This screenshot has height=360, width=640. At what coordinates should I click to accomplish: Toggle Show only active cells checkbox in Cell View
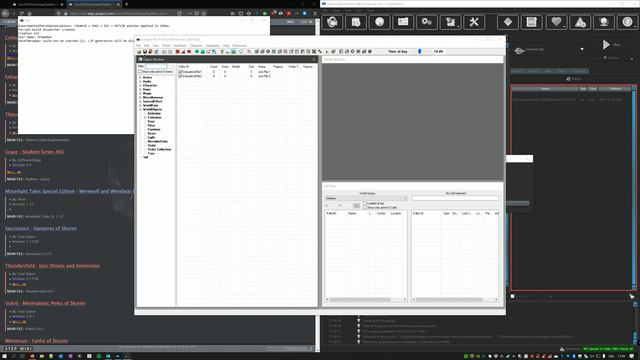[365, 207]
